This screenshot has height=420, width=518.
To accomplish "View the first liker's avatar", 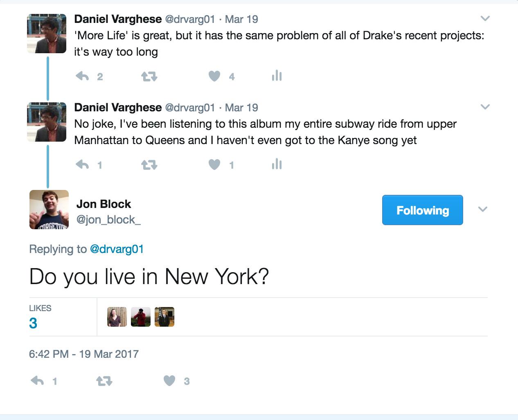I will point(117,317).
